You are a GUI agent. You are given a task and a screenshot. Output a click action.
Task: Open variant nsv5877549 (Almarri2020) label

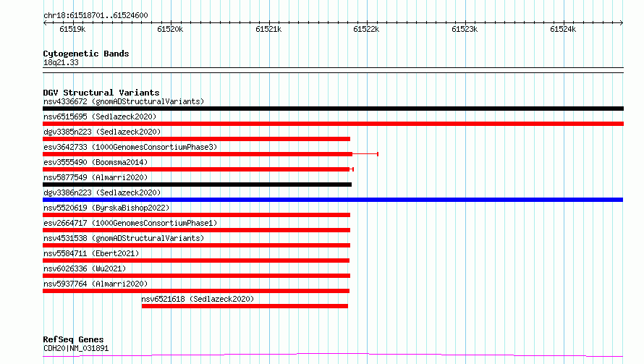click(96, 177)
